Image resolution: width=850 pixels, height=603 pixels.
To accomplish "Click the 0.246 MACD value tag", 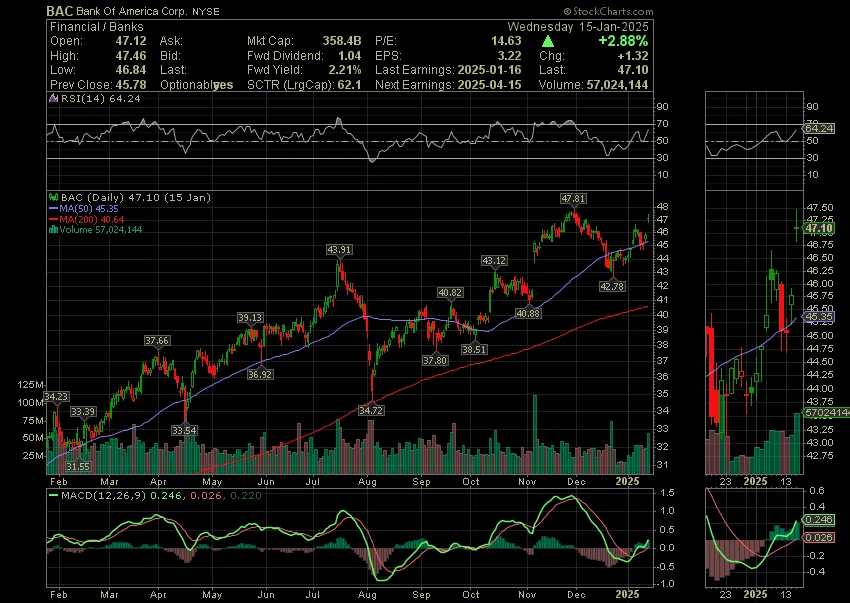I will (x=819, y=519).
